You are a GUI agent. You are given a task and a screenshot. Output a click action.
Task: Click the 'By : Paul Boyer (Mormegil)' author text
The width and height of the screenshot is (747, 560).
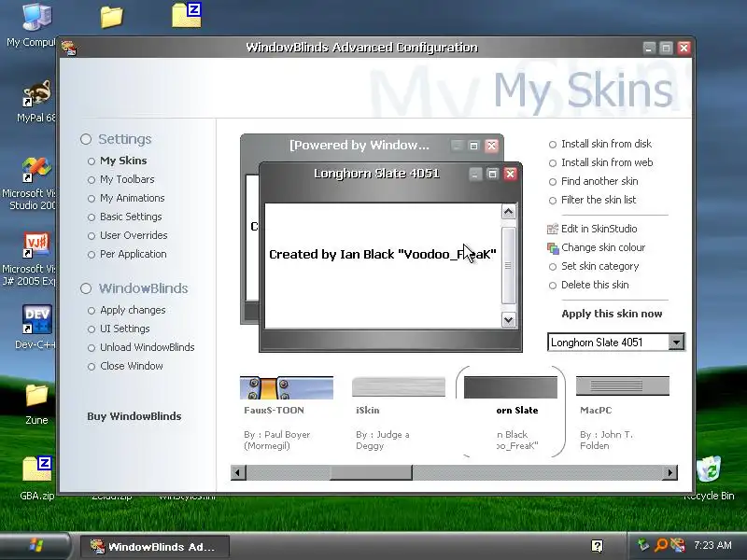point(276,440)
